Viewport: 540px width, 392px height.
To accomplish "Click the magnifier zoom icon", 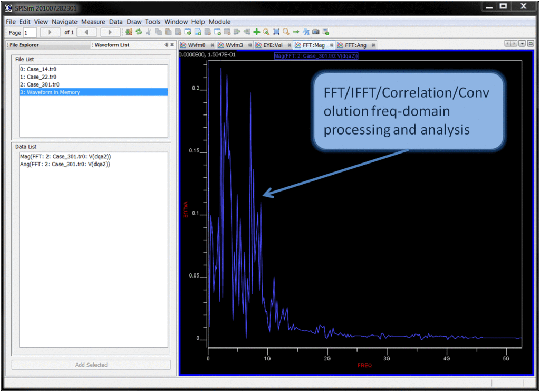I will click(286, 32).
